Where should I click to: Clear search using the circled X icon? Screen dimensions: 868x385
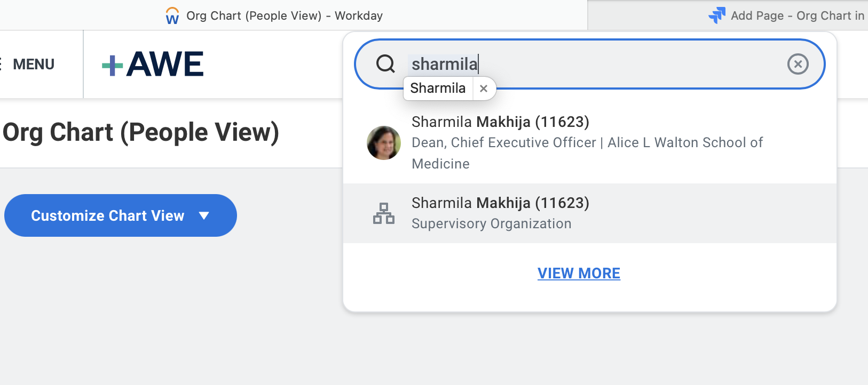point(798,64)
